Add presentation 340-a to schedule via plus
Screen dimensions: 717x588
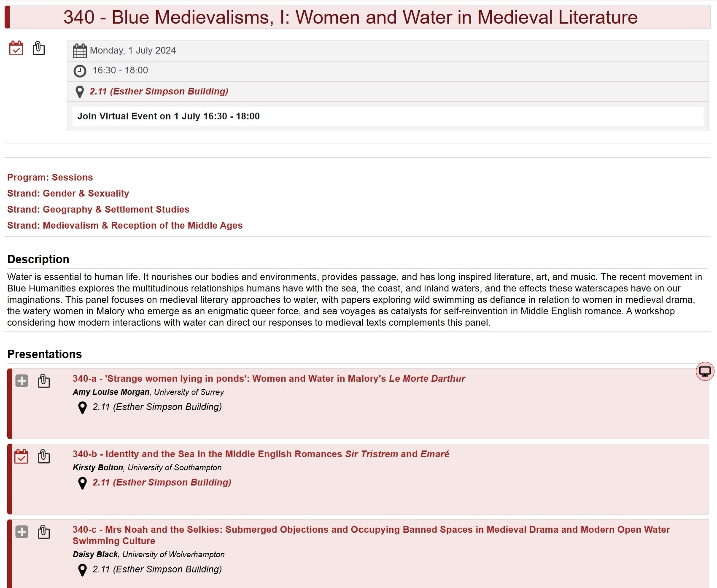click(x=22, y=381)
